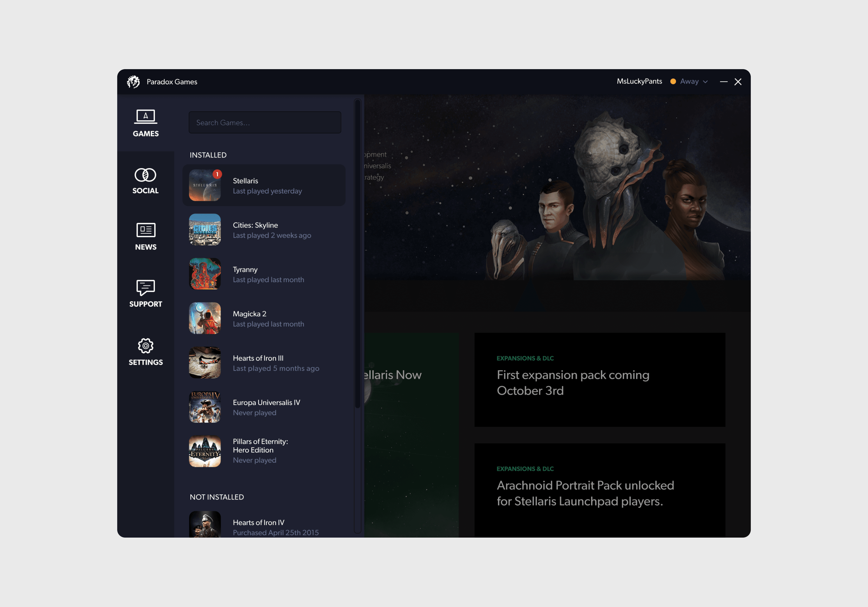Click the orange Away status dot

(x=673, y=81)
